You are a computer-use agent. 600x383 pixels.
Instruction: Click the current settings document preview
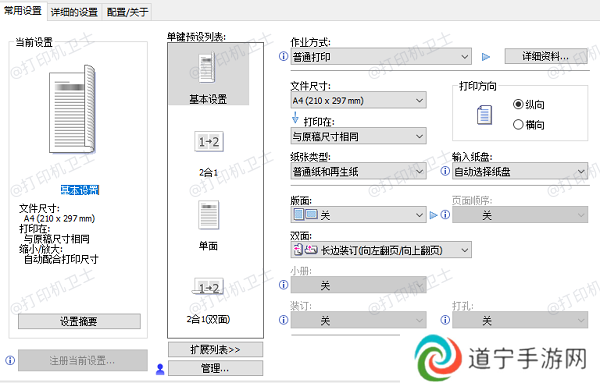[72, 109]
